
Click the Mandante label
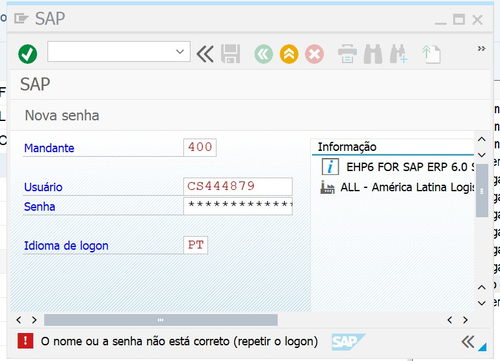tap(49, 148)
